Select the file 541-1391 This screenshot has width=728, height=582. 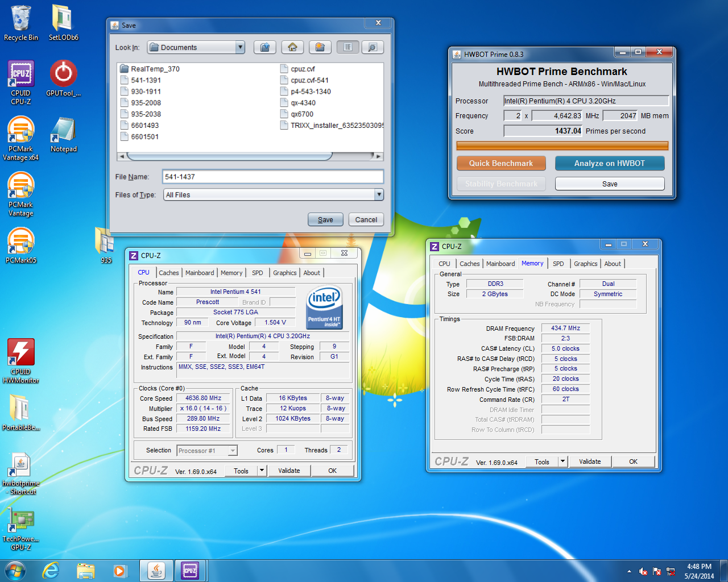141,80
